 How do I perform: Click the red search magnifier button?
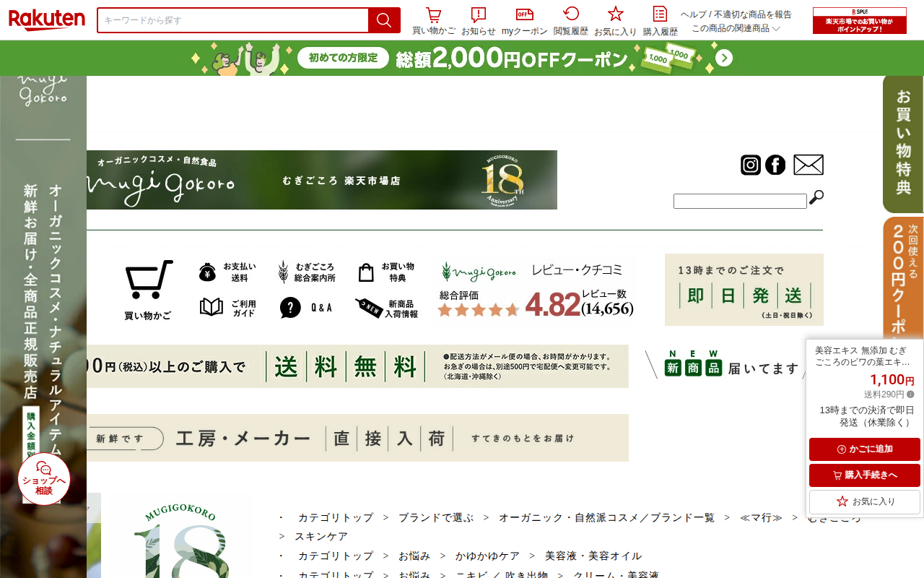pyautogui.click(x=384, y=20)
